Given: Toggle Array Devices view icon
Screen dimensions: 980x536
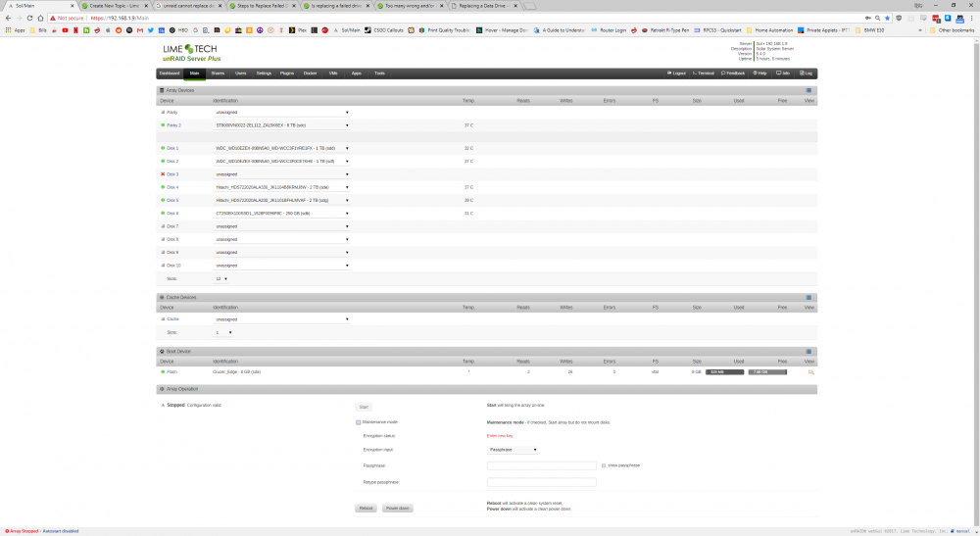Looking at the screenshot, I should (x=808, y=90).
